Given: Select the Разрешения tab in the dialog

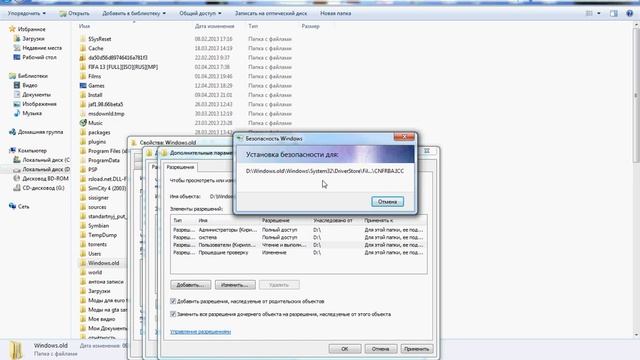Looking at the screenshot, I should (x=180, y=167).
